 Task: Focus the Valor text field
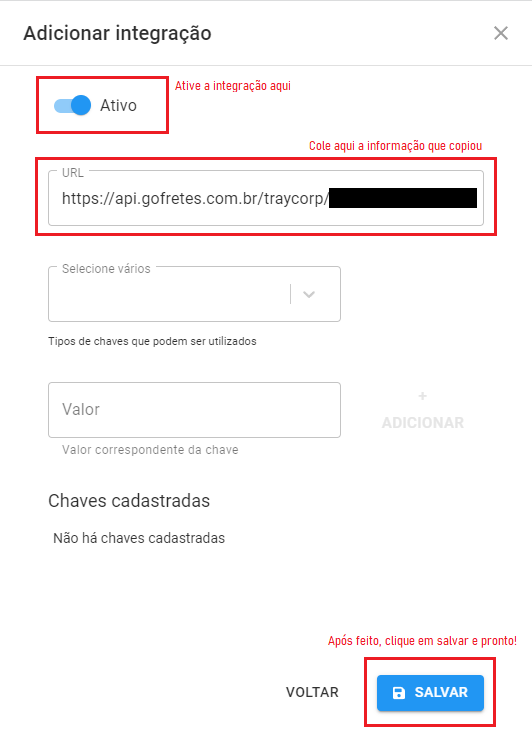click(x=194, y=410)
